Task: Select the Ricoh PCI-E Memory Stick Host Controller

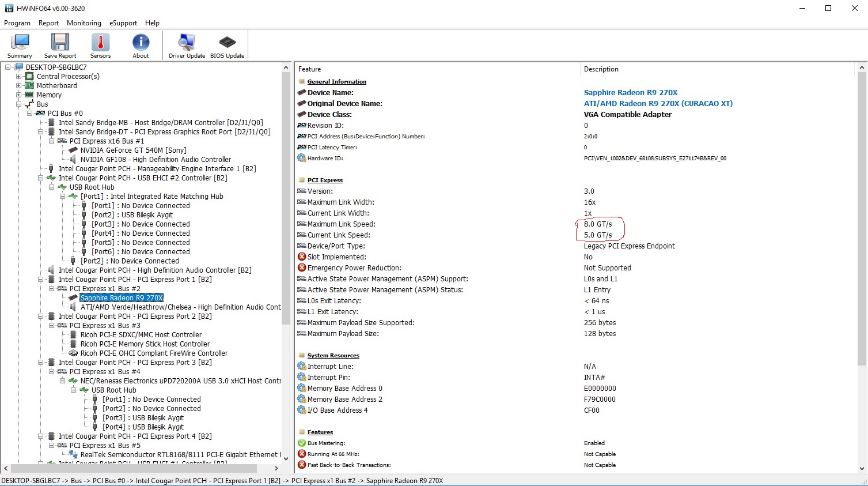Action: [145, 344]
